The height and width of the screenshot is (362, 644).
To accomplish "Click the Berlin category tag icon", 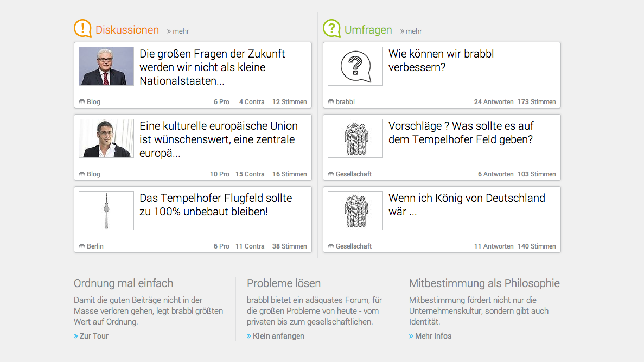I will 82,246.
